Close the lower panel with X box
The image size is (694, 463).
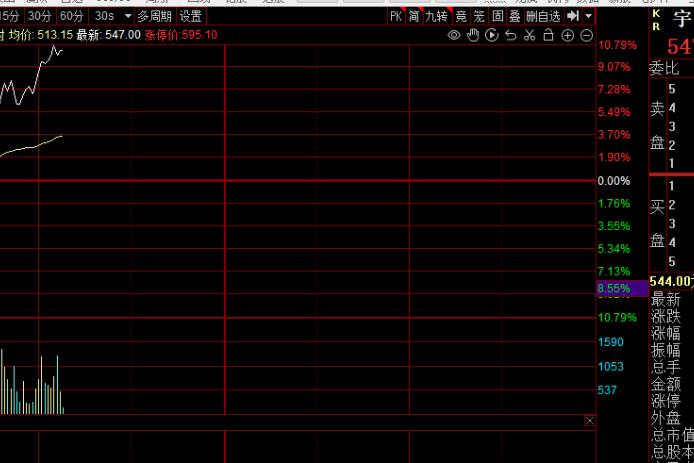[x=590, y=421]
